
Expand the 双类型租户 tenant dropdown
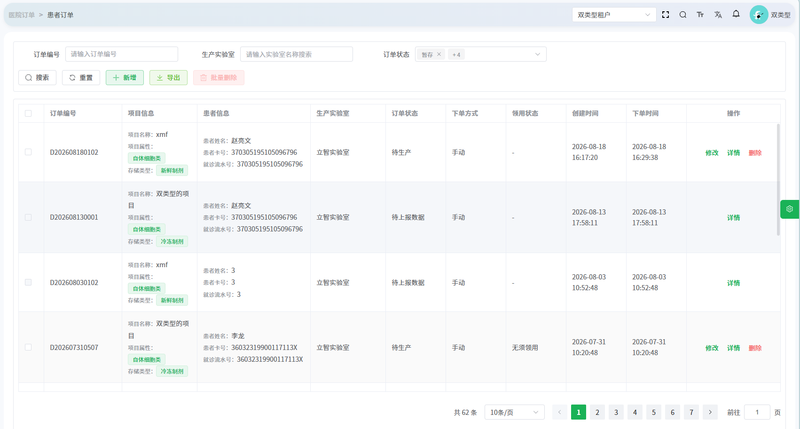pos(614,15)
